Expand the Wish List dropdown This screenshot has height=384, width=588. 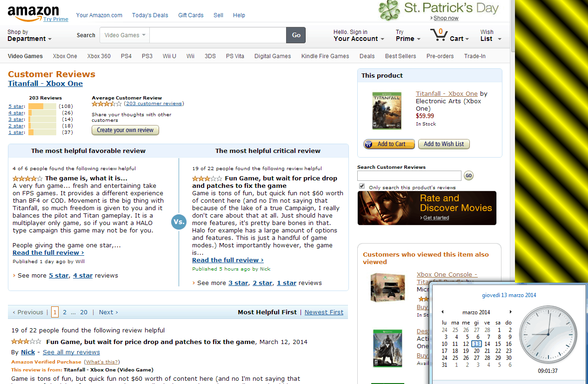click(491, 36)
